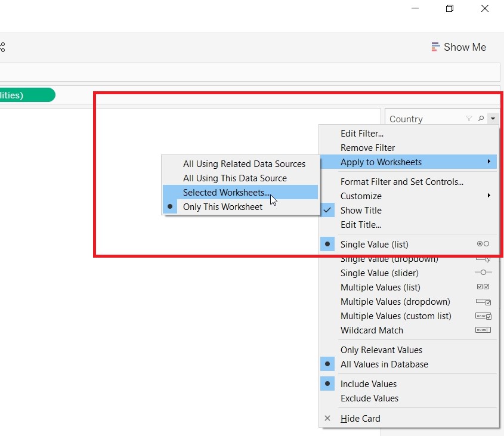Click the Show Me chart icon
Screen dimensions: 504x436
(435, 47)
